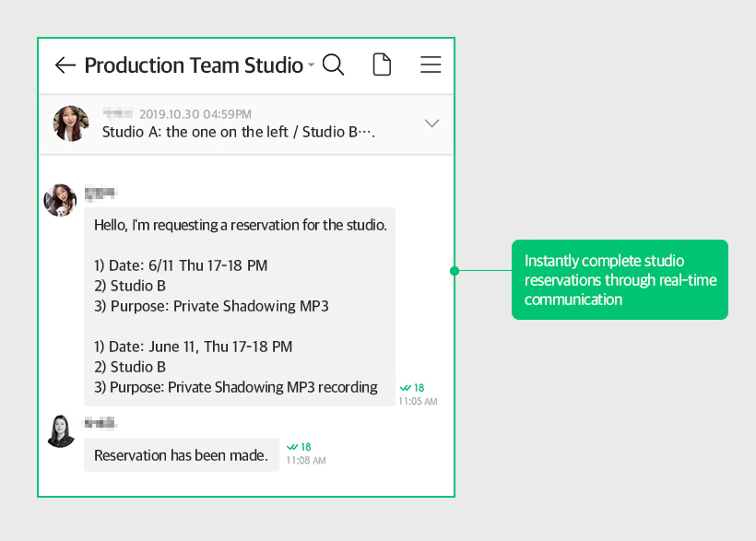Screen dimensions: 756x541
Task: Select the studio reservation request message bubble
Action: [x=240, y=306]
